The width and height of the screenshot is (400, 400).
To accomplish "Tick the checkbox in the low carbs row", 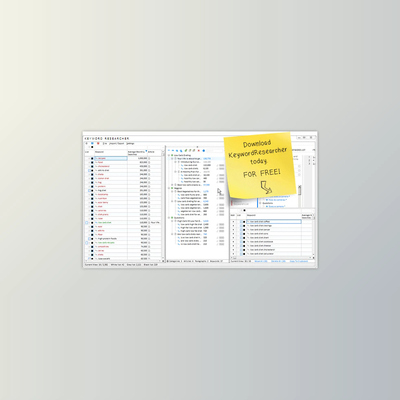I will tap(89, 259).
